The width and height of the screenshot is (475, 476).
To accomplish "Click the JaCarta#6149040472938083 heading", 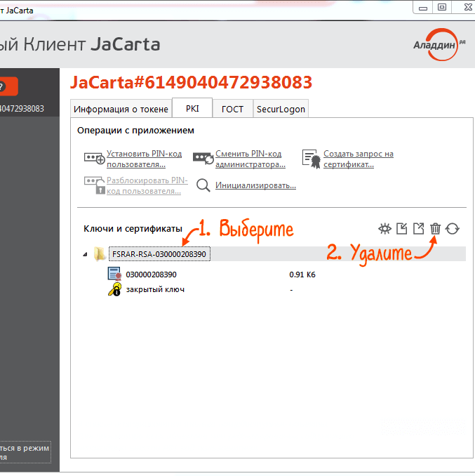I will click(x=191, y=82).
